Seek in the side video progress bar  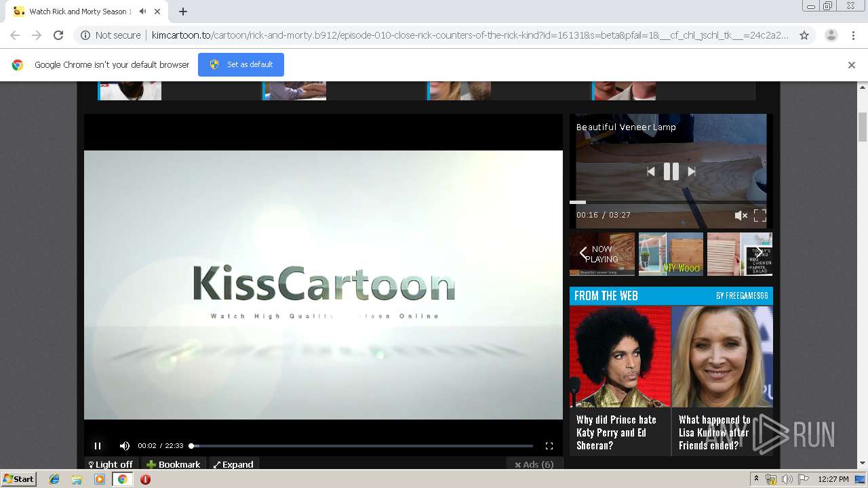pos(668,202)
